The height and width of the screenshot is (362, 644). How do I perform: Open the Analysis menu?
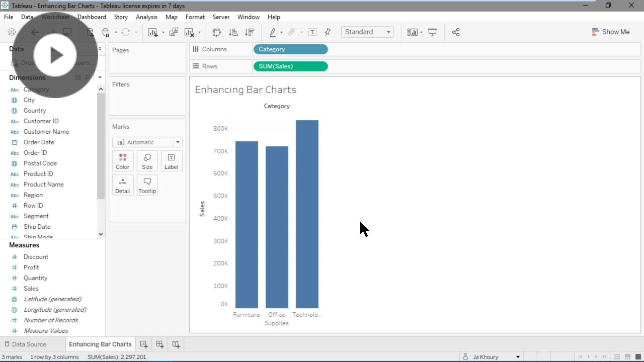pos(146,17)
